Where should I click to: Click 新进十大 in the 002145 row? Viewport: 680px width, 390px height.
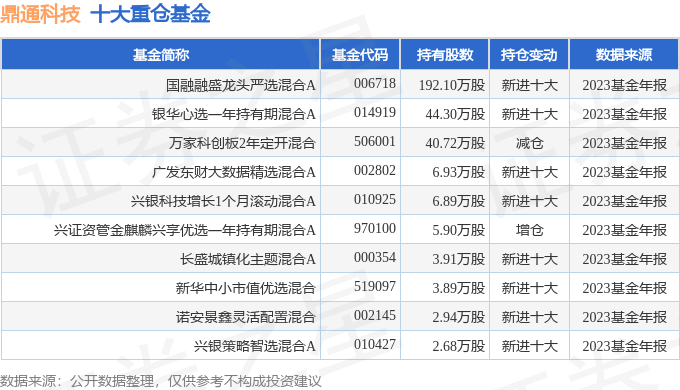[530, 318]
